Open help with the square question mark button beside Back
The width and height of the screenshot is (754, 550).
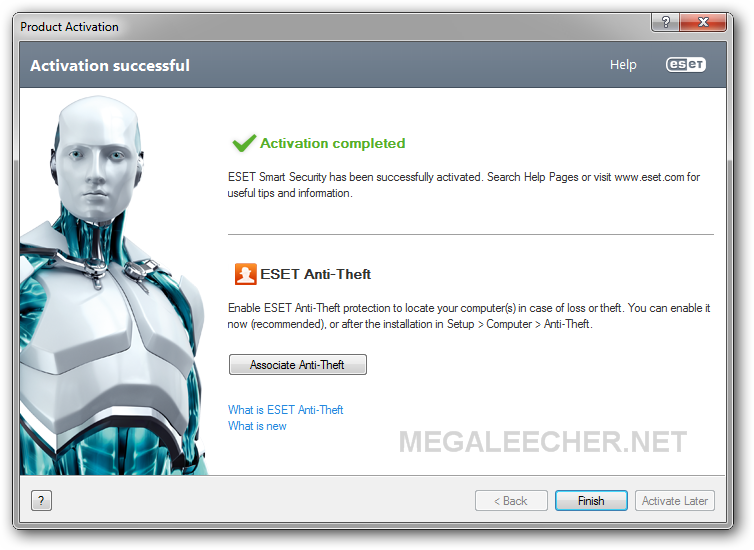(41, 500)
